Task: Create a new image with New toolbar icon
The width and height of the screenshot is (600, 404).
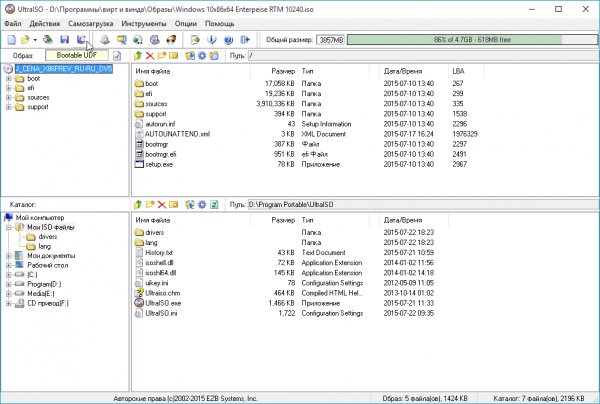Action: [12, 40]
